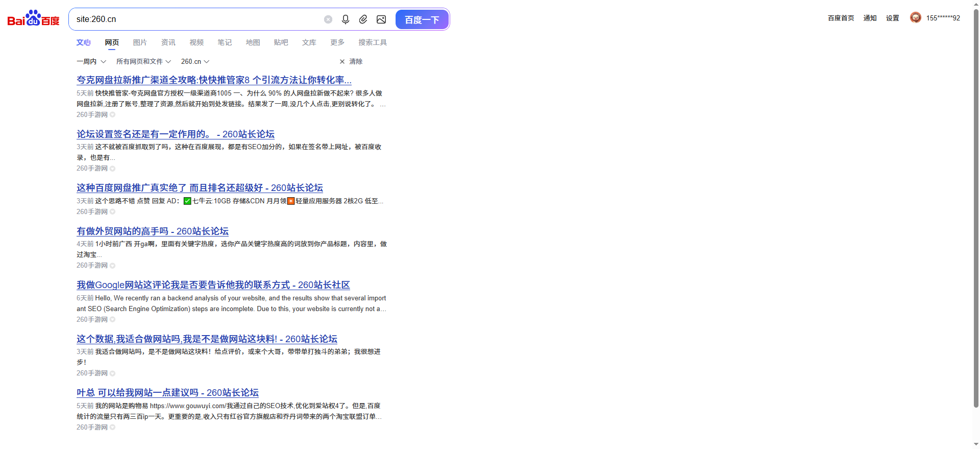Click the 百度一下 search button
Viewport: 980px width, 449px height.
(x=422, y=19)
